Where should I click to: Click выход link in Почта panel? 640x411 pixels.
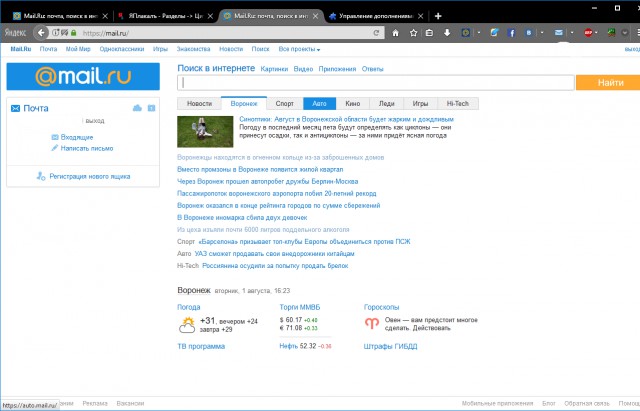click(x=95, y=121)
